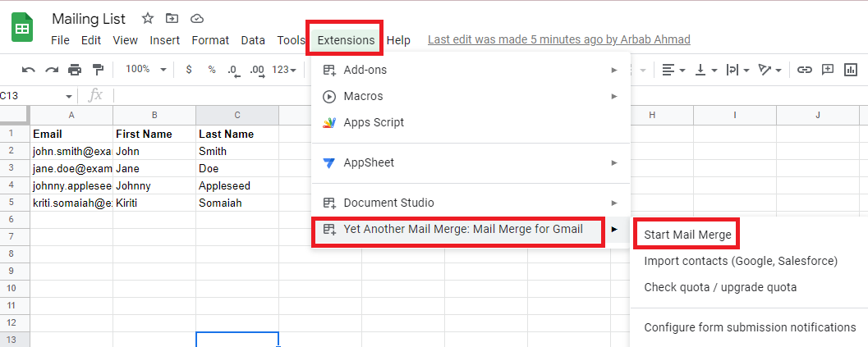This screenshot has height=347, width=868.
Task: Open the name box dropdown arrow
Action: tap(69, 96)
